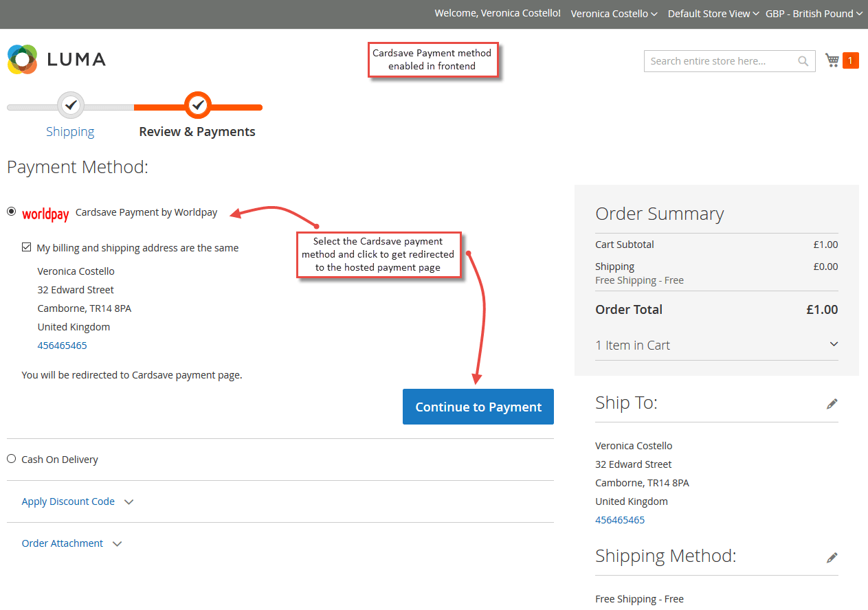Go to Shipping step label
868x610 pixels.
tap(70, 132)
